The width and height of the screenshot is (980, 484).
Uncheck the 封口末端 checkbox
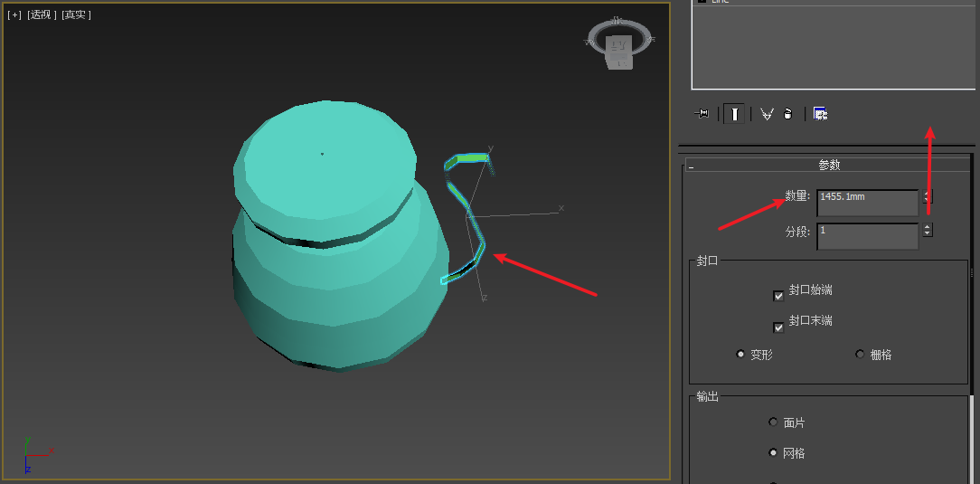[x=778, y=327]
